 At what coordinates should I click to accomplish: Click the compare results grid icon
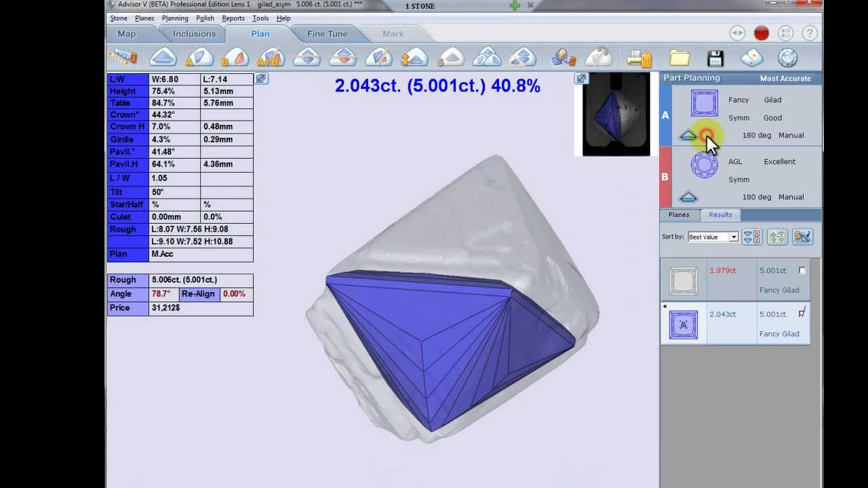click(777, 237)
